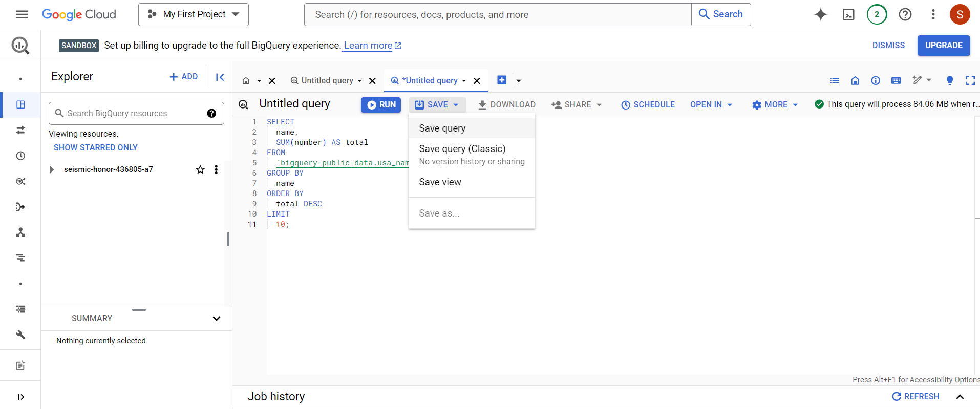Switch to the first Untitled query tab
980x409 pixels.
coord(327,80)
